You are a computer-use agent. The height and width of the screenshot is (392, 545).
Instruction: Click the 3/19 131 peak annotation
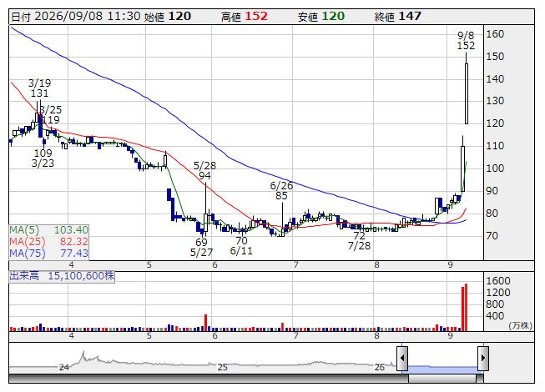(x=39, y=88)
